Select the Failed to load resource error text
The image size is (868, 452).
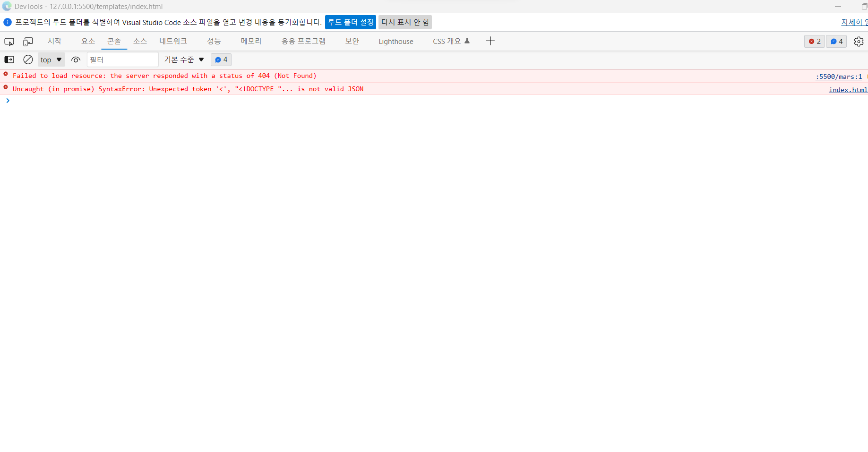click(164, 76)
